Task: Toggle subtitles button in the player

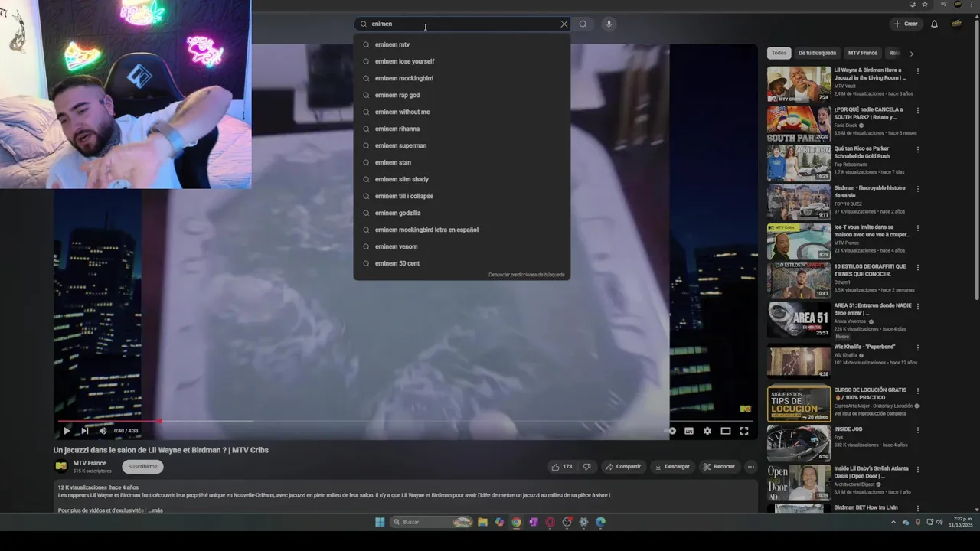Action: [x=689, y=431]
